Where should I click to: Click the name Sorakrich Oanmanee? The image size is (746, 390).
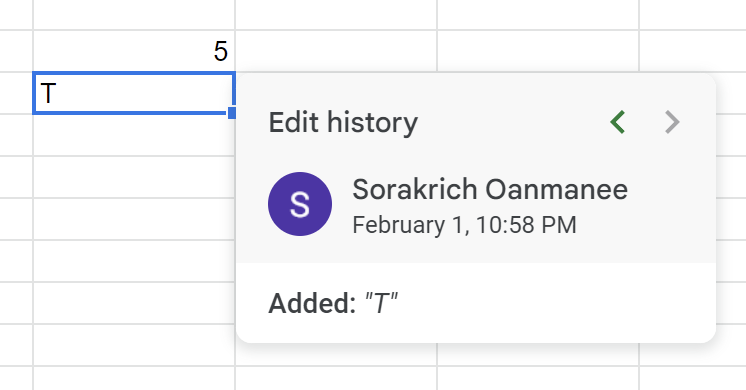[x=490, y=190]
